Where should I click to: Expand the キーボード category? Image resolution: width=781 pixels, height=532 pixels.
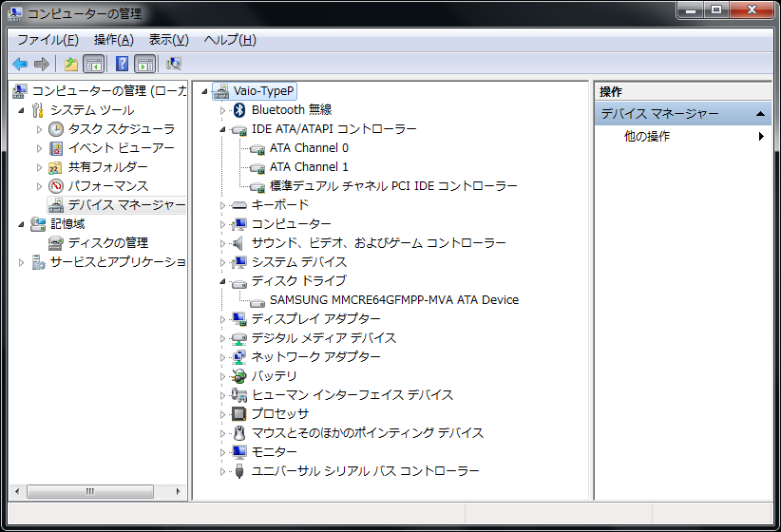coord(223,205)
